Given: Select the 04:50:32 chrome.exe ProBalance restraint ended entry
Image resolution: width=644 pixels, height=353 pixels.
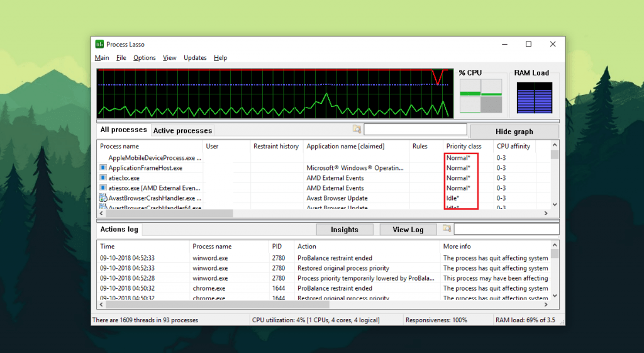Looking at the screenshot, I should (324, 288).
